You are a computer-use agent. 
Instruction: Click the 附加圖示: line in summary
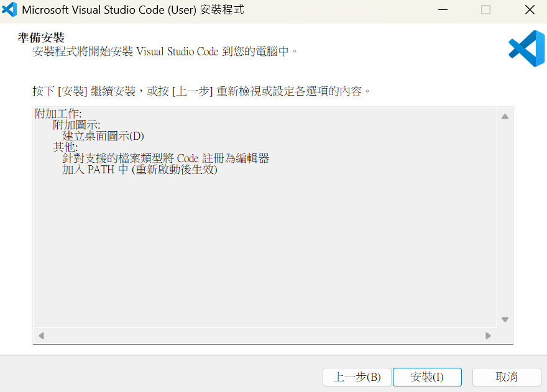click(76, 125)
